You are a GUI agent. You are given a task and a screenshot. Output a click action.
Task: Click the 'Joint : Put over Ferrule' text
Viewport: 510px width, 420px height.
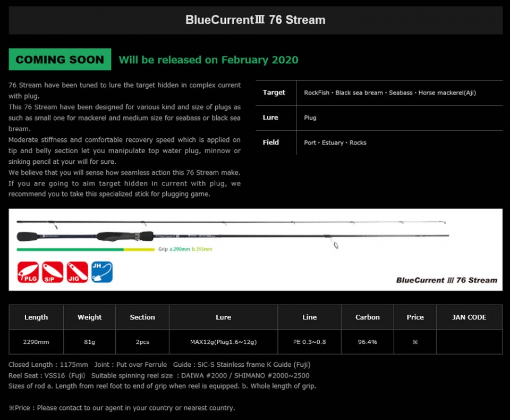131,365
